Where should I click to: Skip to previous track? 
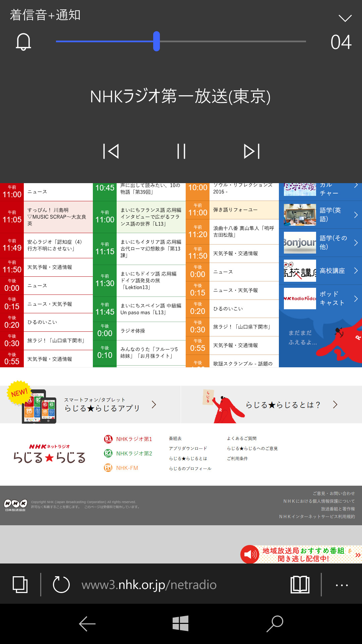(111, 151)
